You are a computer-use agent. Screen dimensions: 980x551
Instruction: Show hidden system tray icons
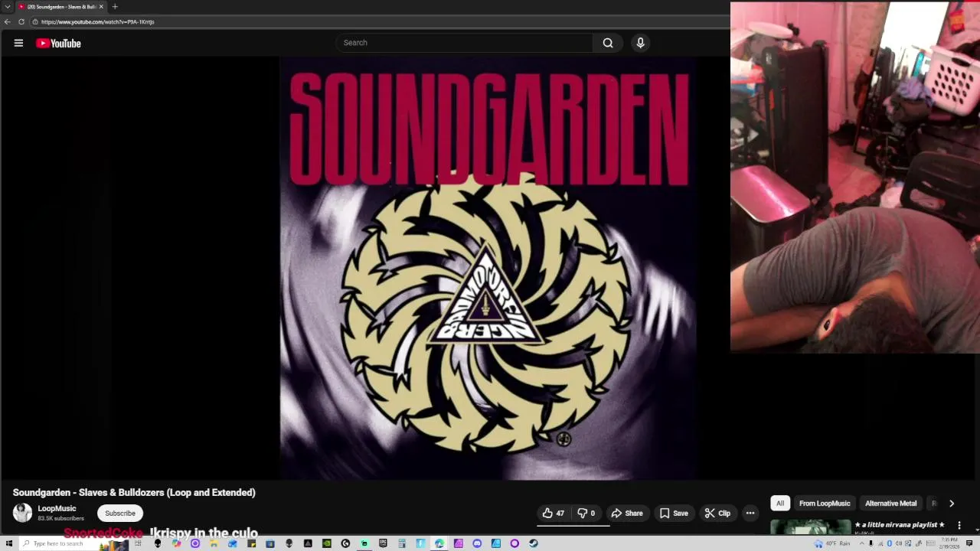(x=861, y=543)
